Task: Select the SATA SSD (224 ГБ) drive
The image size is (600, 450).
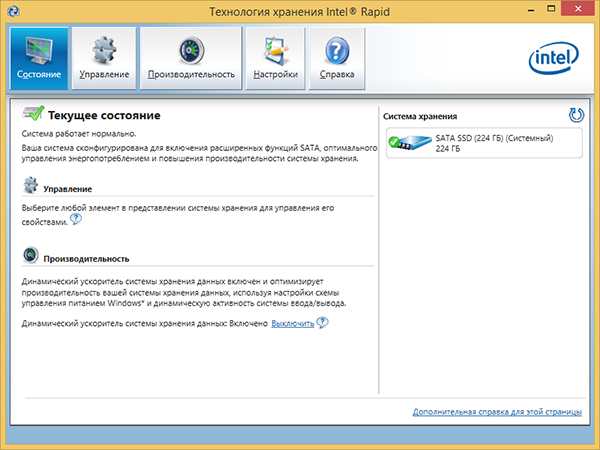Action: [x=484, y=143]
